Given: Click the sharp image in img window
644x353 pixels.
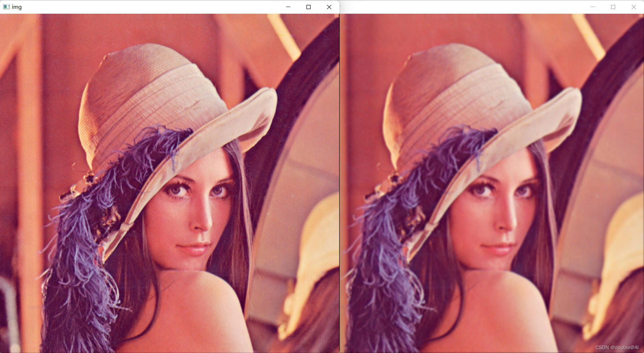Looking at the screenshot, I should pos(170,183).
